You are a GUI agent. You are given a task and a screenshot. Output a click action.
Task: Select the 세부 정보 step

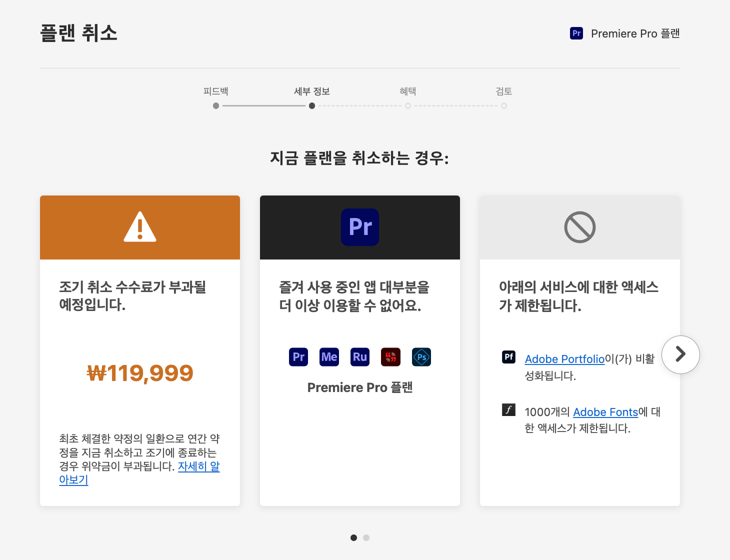click(312, 91)
